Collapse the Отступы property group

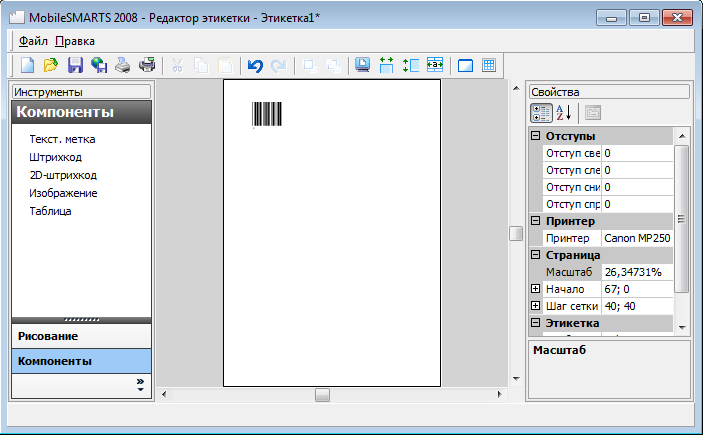click(536, 136)
